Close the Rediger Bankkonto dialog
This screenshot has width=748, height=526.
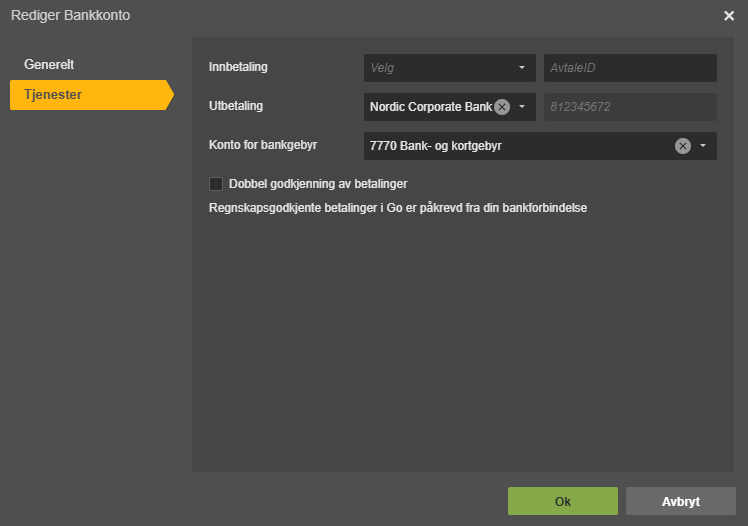click(729, 16)
